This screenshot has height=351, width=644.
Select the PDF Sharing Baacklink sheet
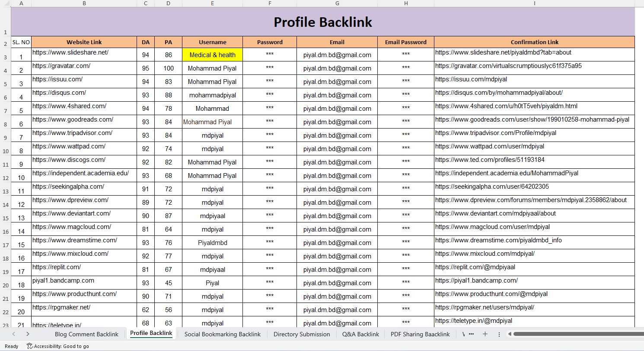tap(419, 334)
